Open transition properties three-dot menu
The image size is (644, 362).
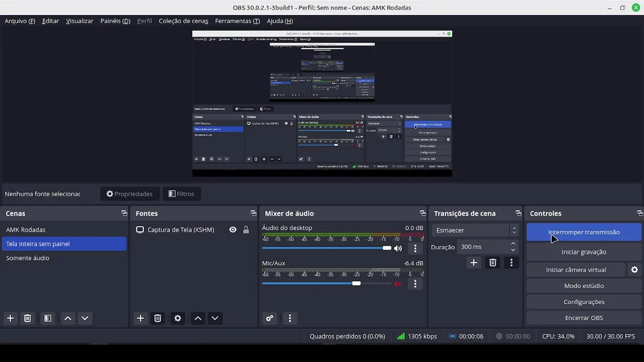[x=511, y=262]
